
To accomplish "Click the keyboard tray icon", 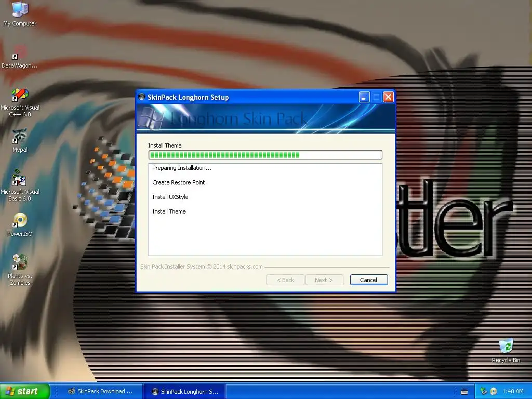I will tap(464, 392).
